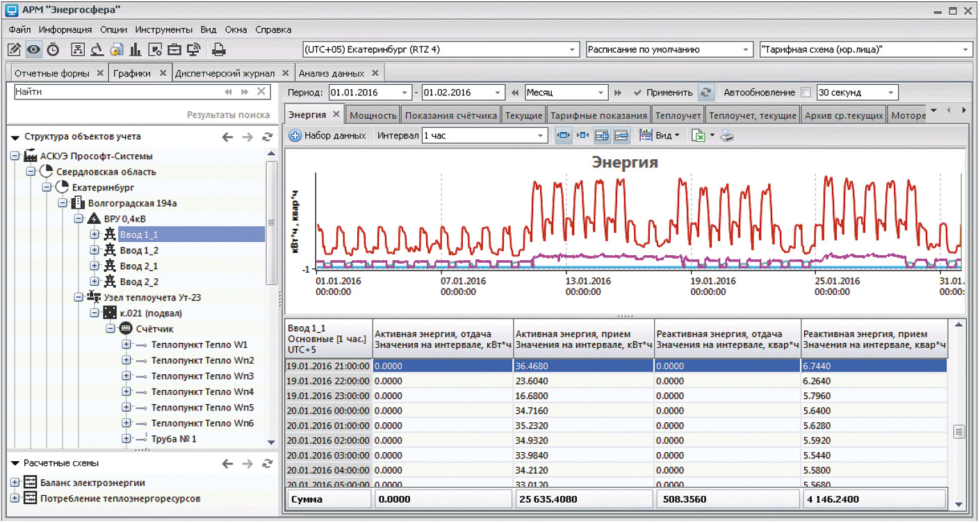Open the Интервал 1 час dropdown

click(x=541, y=136)
